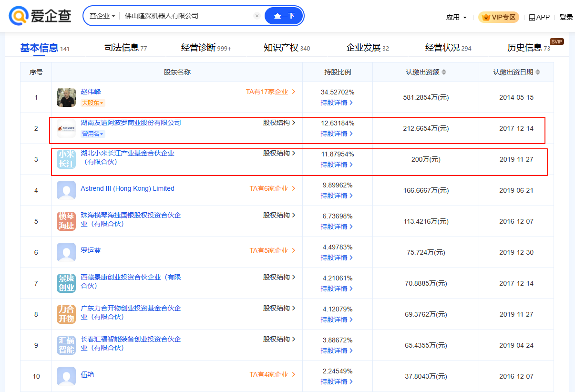Screen dimensions: 575x392
Task: Switch to the 司法信息 tab
Action: (126, 48)
